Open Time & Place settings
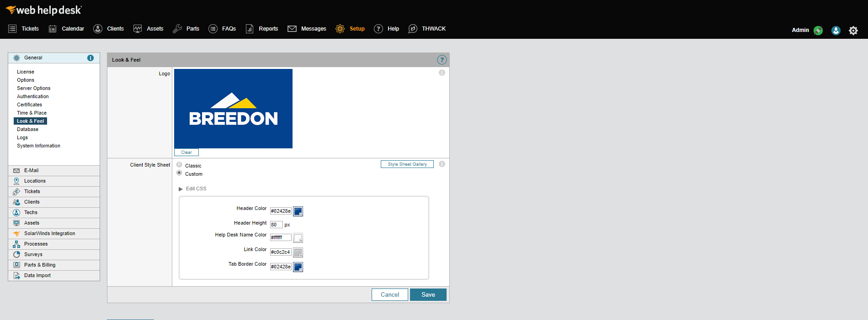The image size is (868, 320). coord(32,113)
